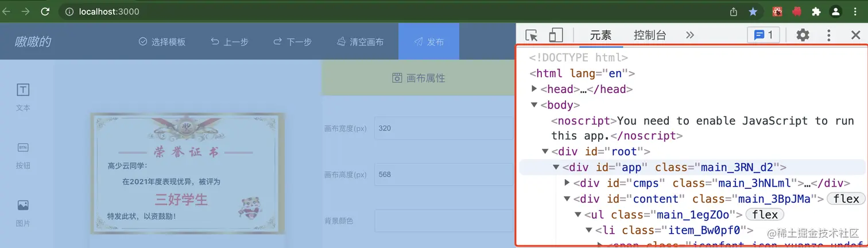Click the 背景颜色 color field

point(444,220)
